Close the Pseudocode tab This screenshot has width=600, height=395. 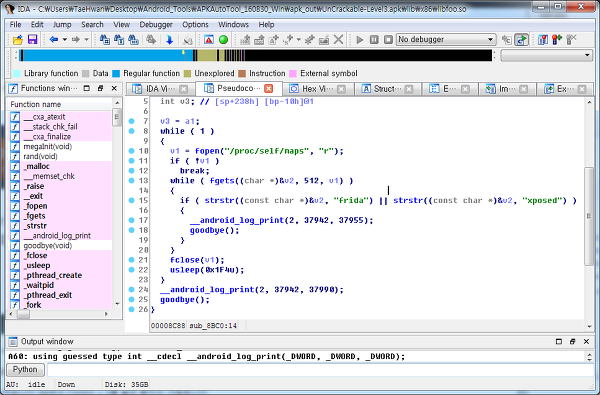tap(269, 88)
